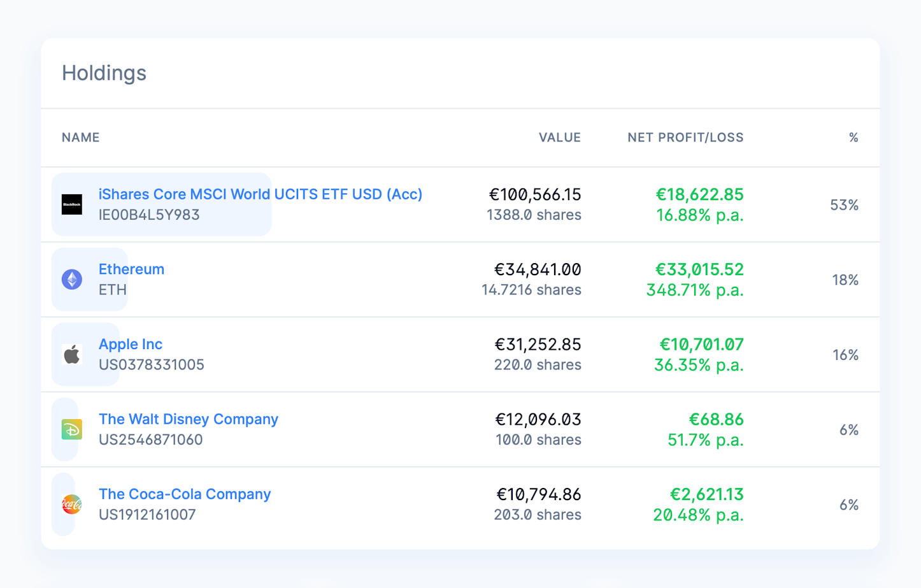Open The Coca-Cola Company link
921x588 pixels.
184,494
